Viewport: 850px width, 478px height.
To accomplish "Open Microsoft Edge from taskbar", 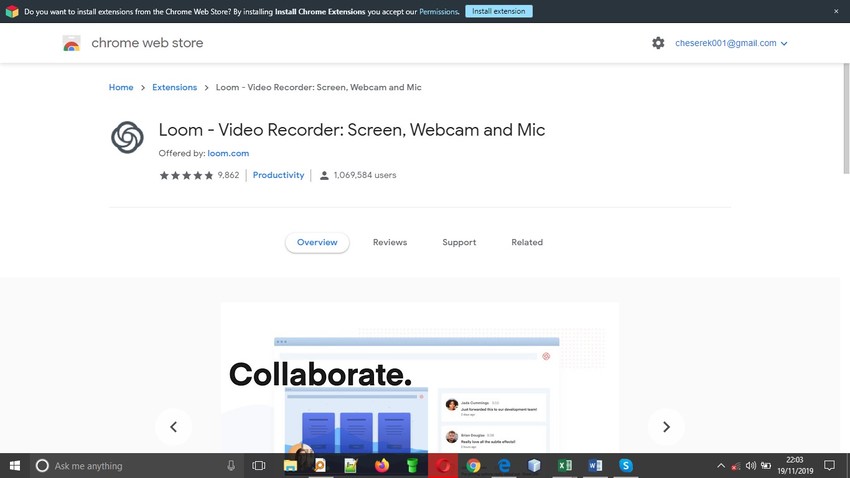I will coord(504,466).
